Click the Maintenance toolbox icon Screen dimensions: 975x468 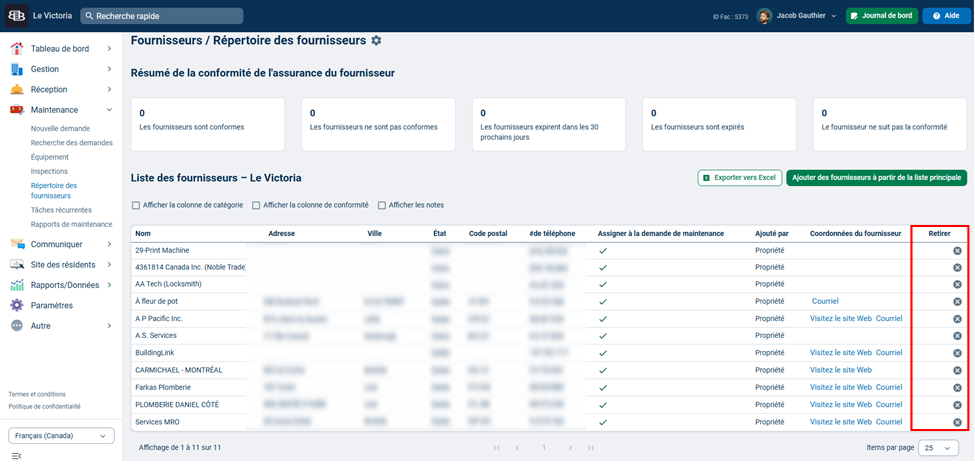(17, 110)
